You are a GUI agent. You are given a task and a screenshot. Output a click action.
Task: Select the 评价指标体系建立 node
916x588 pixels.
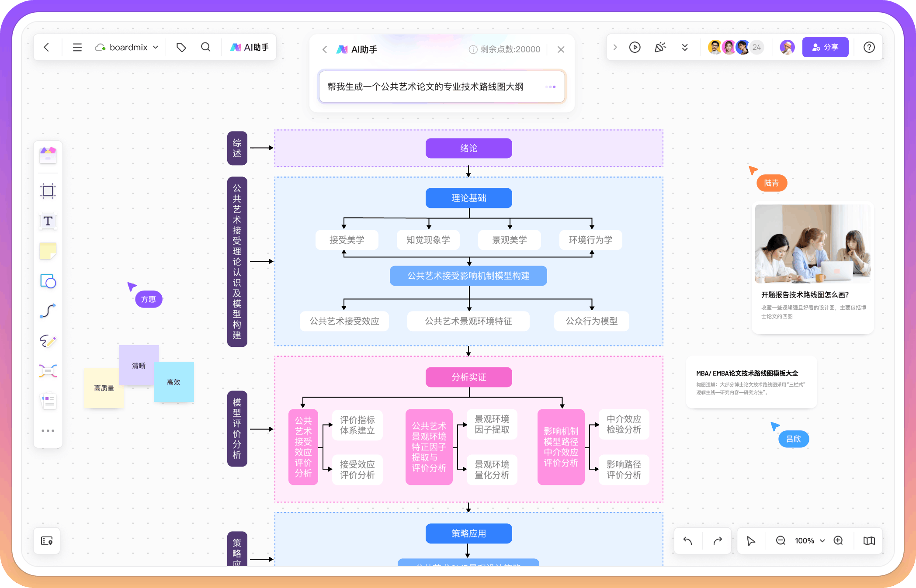point(357,425)
